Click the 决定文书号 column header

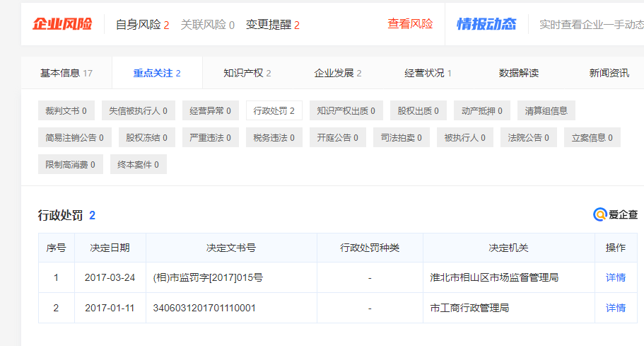[x=231, y=248]
